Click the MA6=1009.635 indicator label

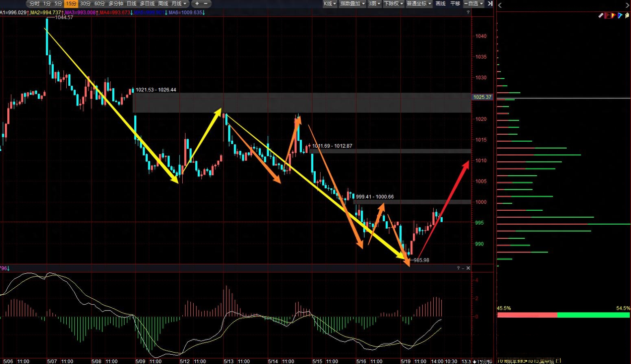point(186,13)
